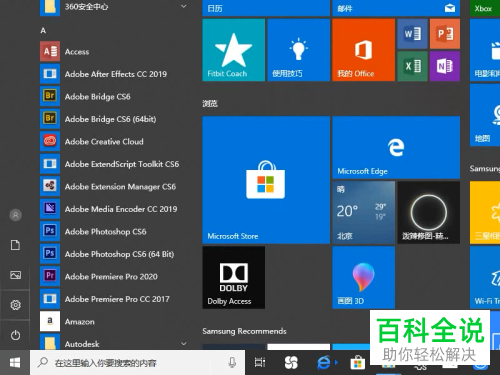Open Amazon from the app list

click(115, 321)
